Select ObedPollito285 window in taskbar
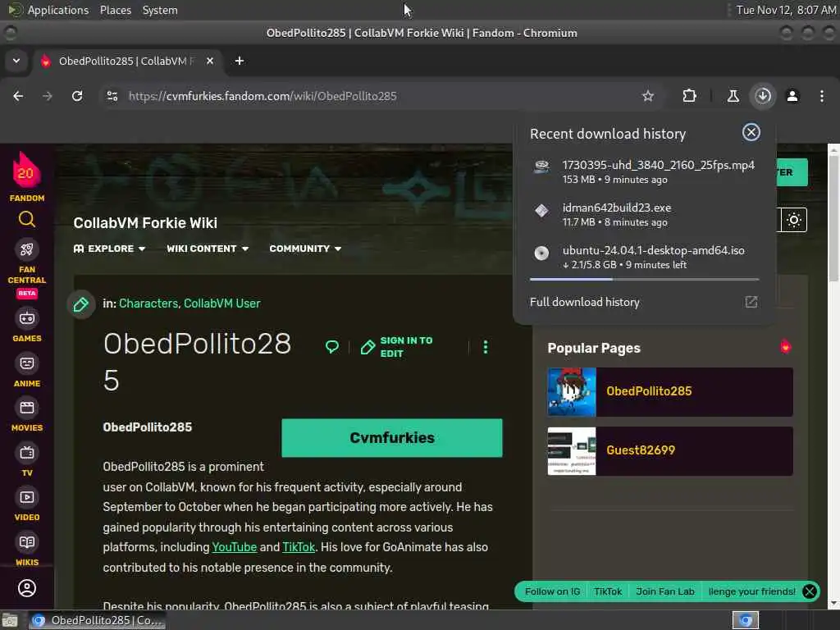This screenshot has width=840, height=630. click(97, 620)
